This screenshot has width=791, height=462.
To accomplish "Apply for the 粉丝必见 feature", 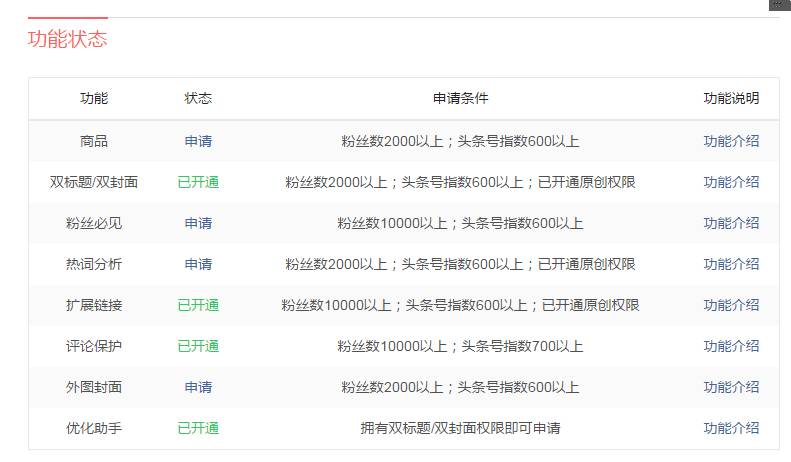I will click(198, 223).
